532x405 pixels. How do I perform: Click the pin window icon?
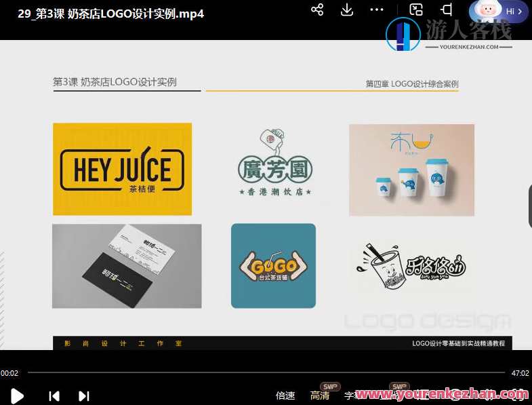click(447, 9)
